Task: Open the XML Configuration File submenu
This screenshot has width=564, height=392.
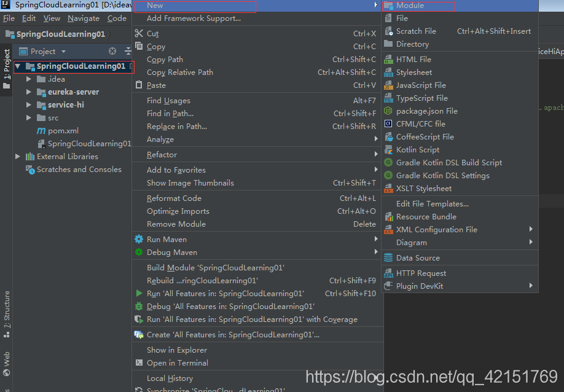Action: [x=460, y=229]
